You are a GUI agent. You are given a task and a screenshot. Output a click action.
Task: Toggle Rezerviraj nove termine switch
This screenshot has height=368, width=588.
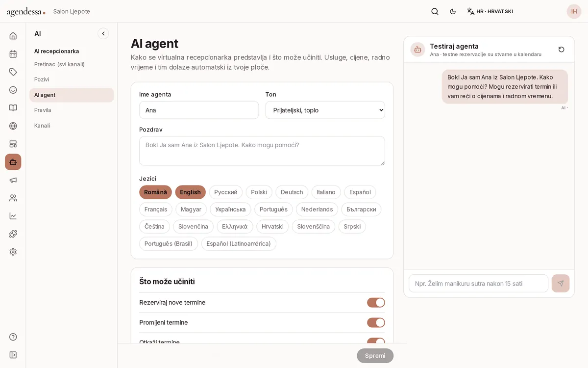376,303
